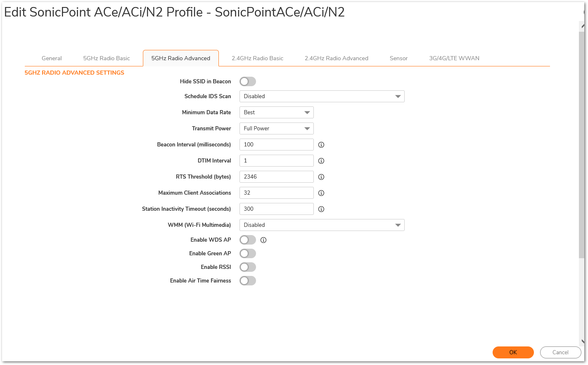Screen dimensions: 588x365
Task: Click info icon for Maximum Client Associations
Action: 321,193
